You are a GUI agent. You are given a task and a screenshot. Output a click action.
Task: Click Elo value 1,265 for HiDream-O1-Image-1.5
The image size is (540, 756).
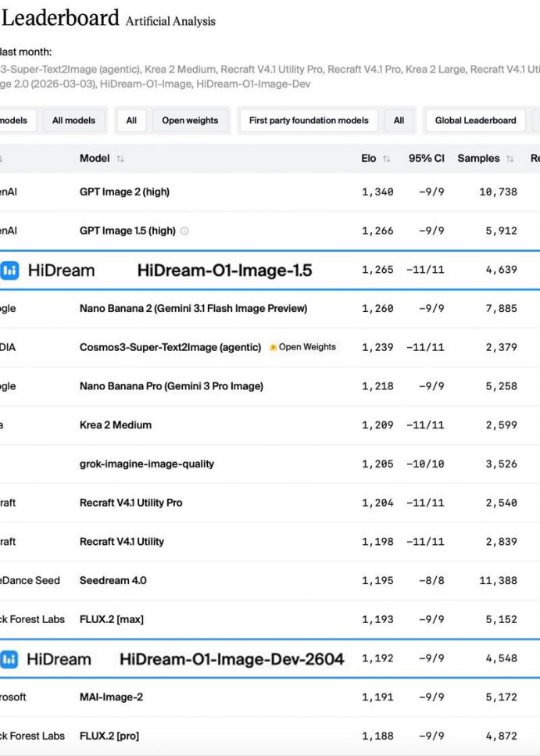(377, 270)
